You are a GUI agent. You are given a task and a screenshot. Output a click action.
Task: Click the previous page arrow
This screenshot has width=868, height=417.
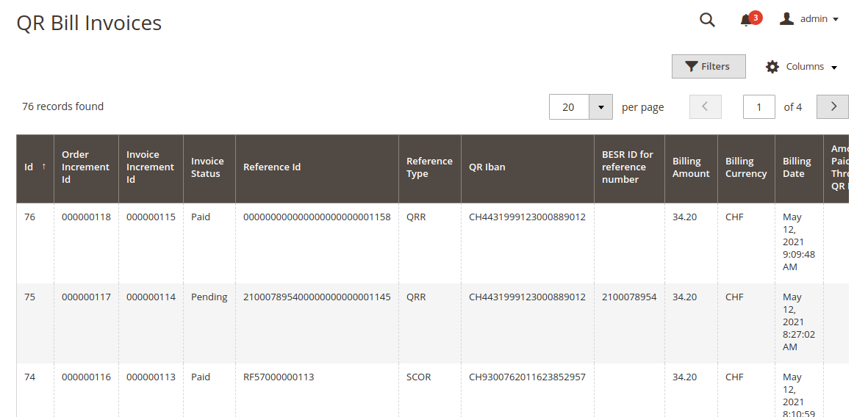click(x=705, y=106)
